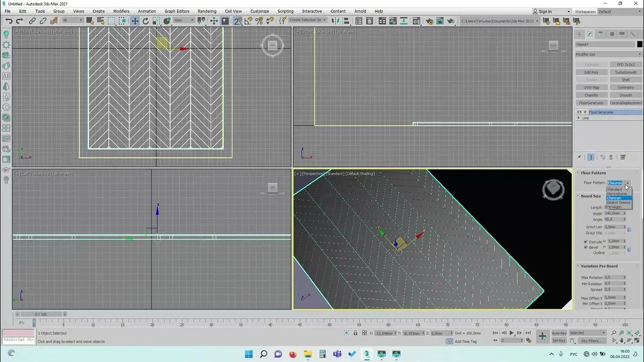Choose Hexagon in the pattern list

click(614, 207)
